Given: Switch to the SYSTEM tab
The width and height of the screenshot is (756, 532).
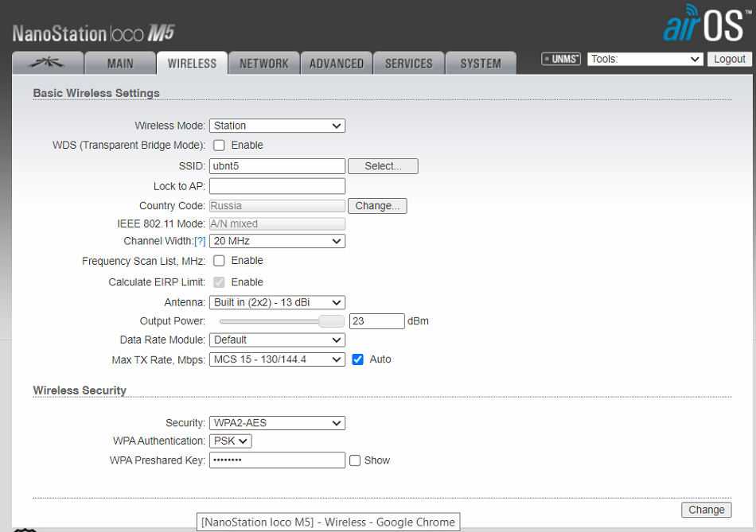Looking at the screenshot, I should [481, 63].
